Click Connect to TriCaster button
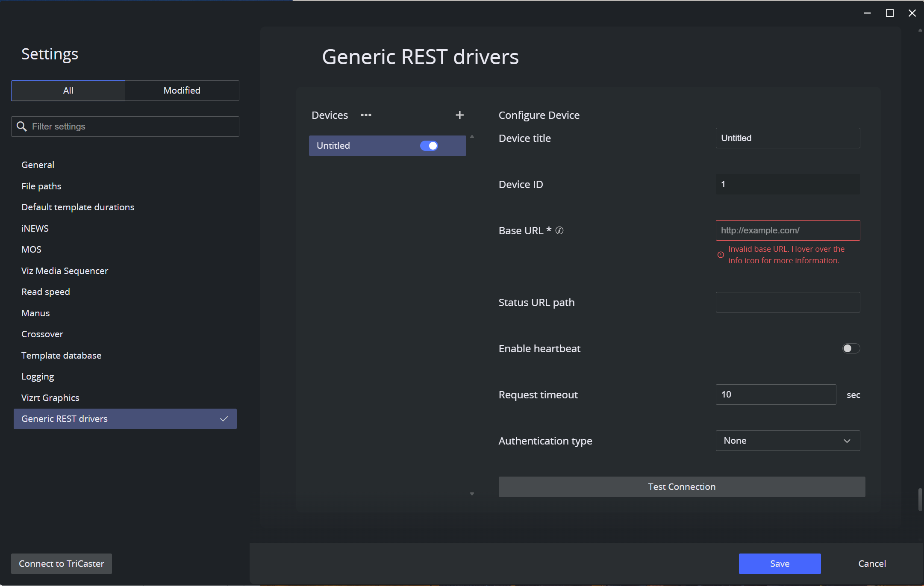Screen dimensions: 924x586 click(x=62, y=564)
